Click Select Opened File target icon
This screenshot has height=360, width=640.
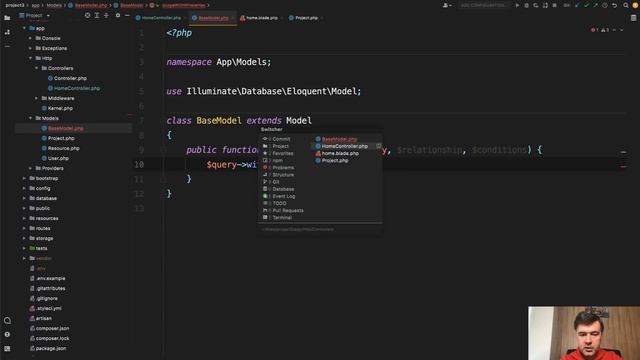(87, 16)
